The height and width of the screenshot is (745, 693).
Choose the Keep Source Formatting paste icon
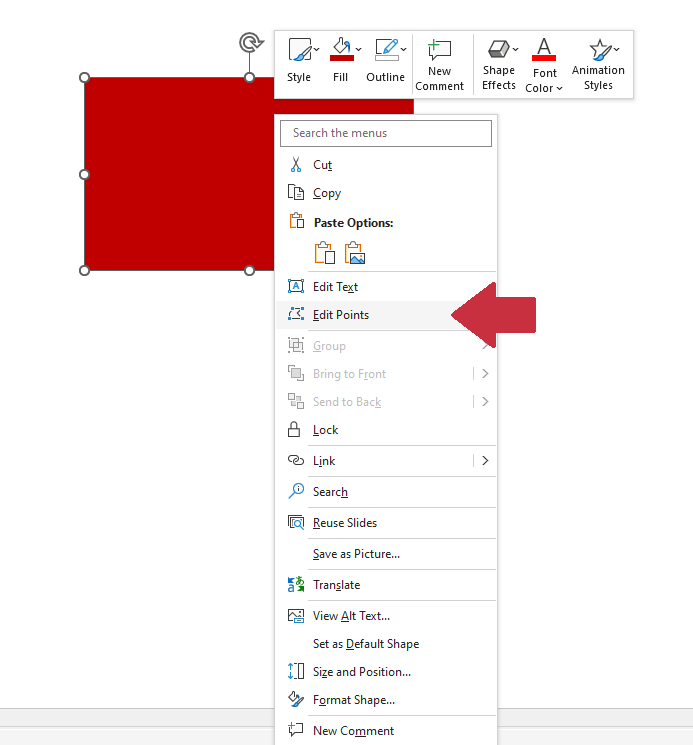[x=324, y=253]
